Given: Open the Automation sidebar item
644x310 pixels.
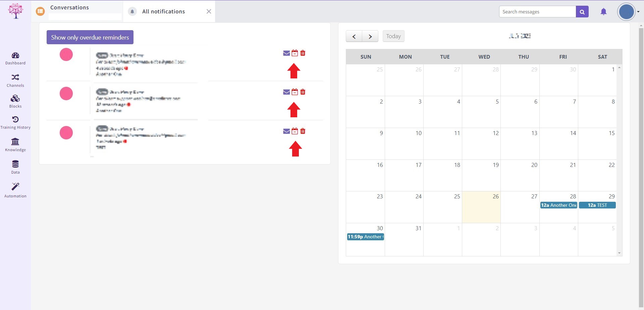Looking at the screenshot, I should 15,190.
